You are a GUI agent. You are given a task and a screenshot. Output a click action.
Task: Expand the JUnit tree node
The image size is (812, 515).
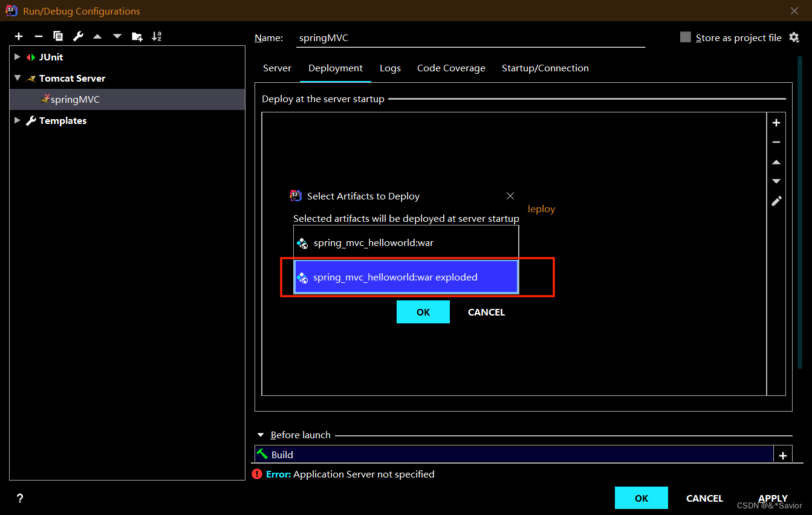(18, 57)
